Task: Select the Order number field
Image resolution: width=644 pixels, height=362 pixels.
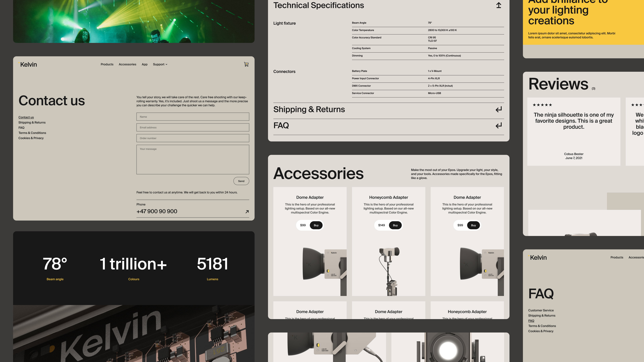Action: 193,138
